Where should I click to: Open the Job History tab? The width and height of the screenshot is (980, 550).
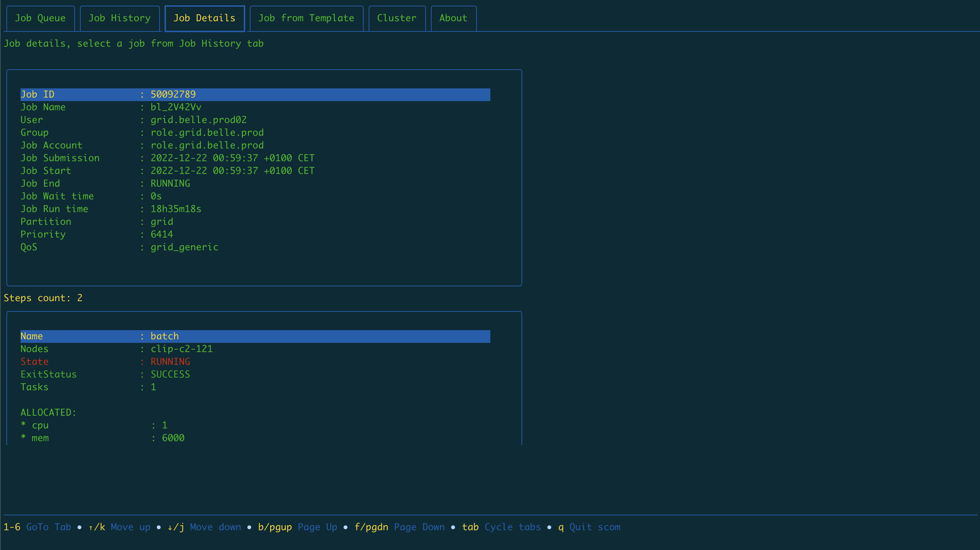[x=120, y=18]
